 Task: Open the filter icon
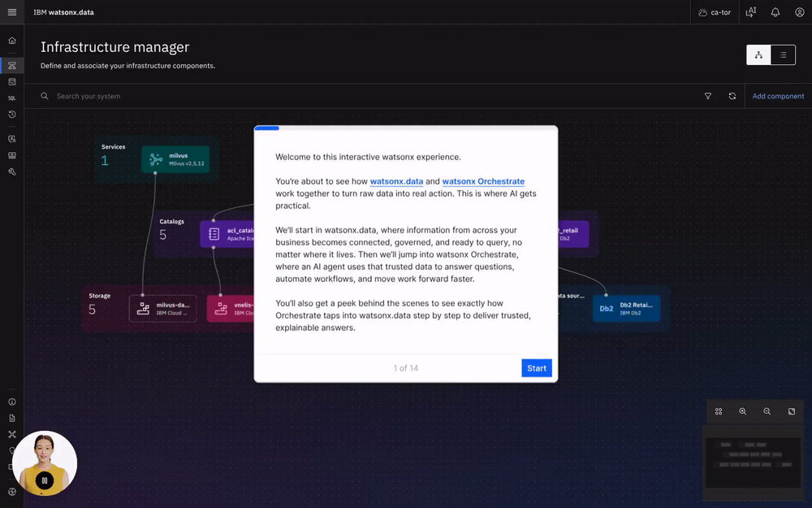point(708,96)
